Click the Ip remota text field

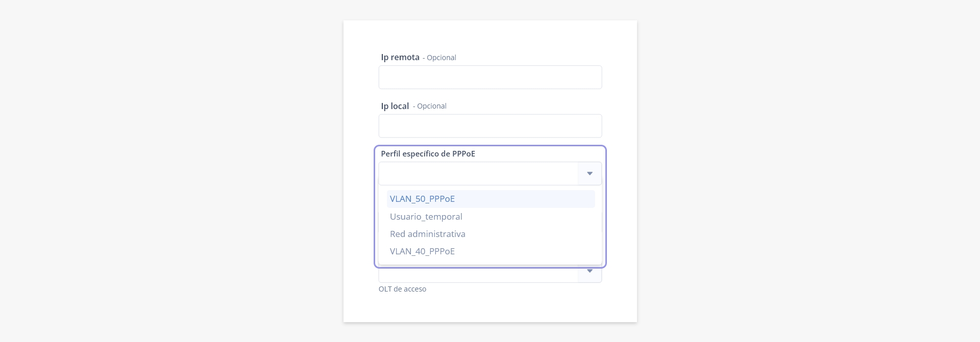tap(490, 77)
